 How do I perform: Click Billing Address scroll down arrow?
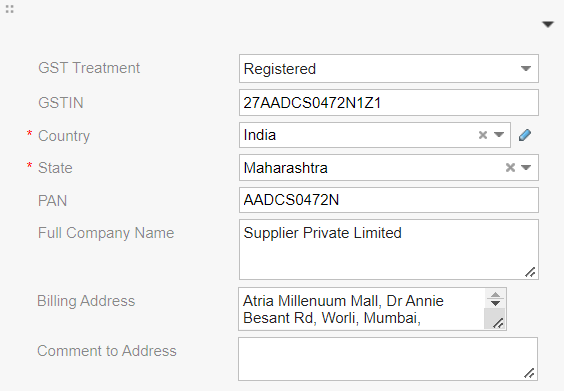(495, 304)
